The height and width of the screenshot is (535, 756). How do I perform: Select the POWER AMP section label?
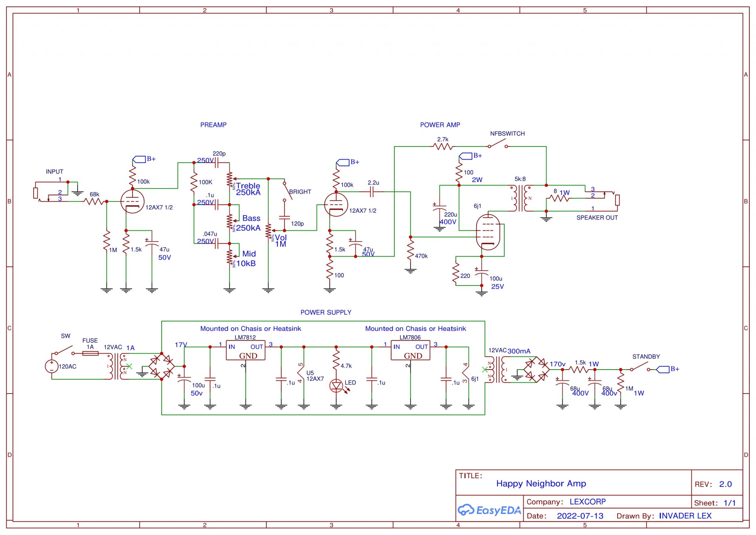(x=440, y=125)
